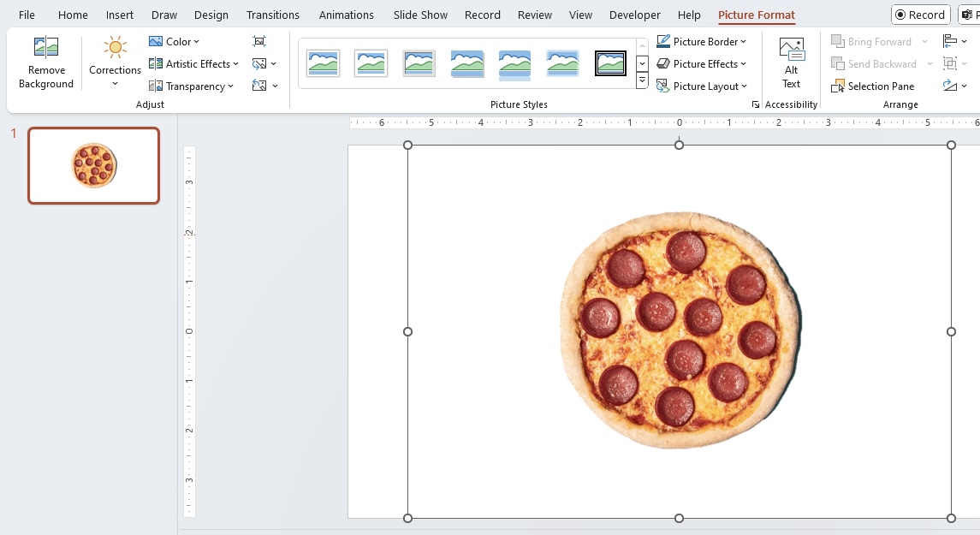
Task: Click the Bring Forward button
Action: click(x=871, y=41)
